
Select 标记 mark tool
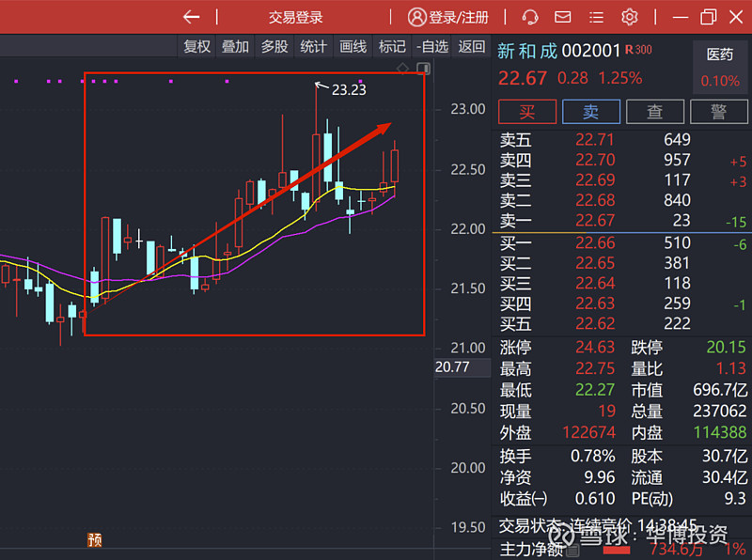pos(392,46)
